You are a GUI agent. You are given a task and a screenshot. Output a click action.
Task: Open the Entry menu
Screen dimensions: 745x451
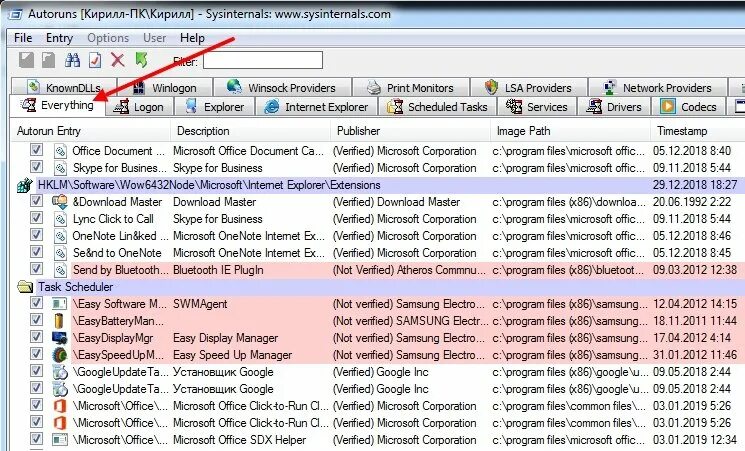coord(59,38)
